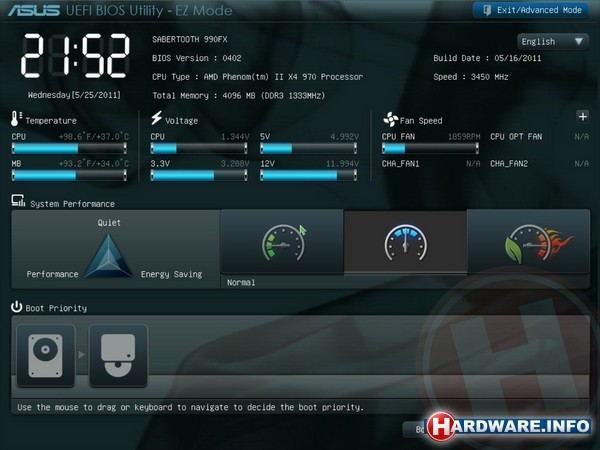Click the CHA_FAN1 label

[x=400, y=164]
